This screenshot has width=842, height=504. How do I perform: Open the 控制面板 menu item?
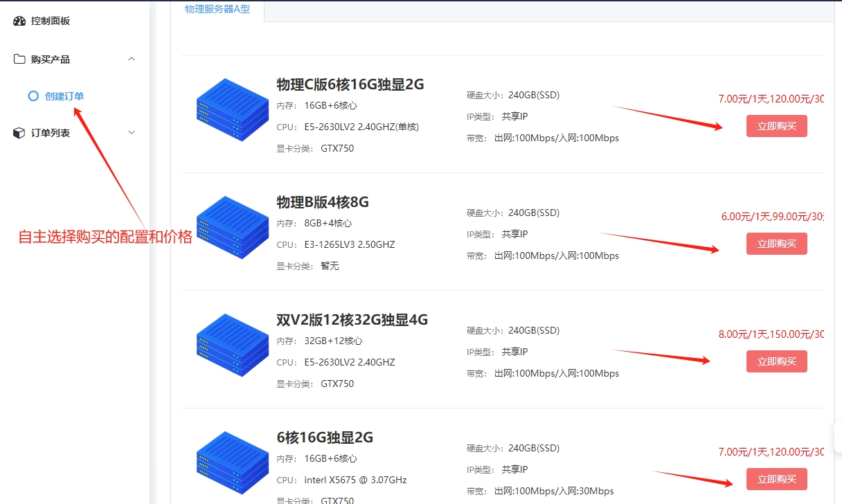point(51,21)
